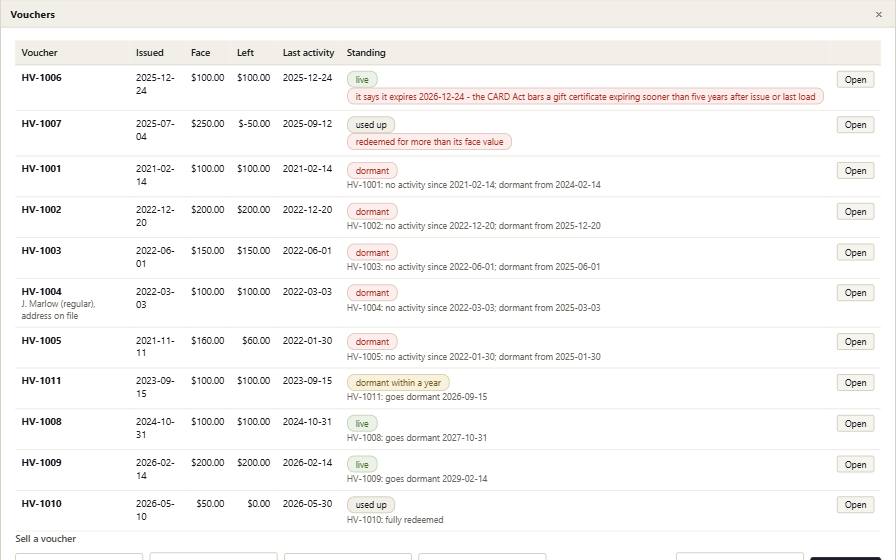Click the 'dormant within a year' badge

tap(398, 383)
